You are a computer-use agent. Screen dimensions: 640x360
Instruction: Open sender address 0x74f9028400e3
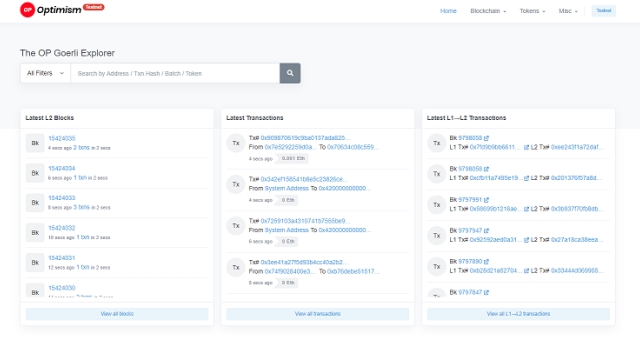click(290, 271)
